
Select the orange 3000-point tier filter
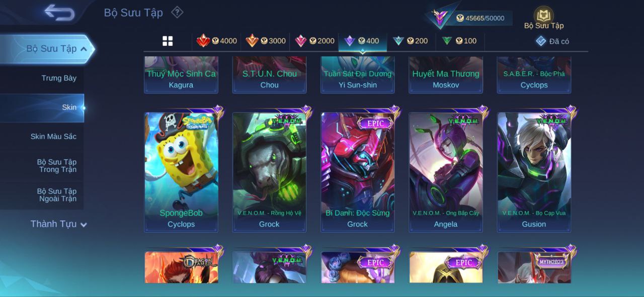265,41
